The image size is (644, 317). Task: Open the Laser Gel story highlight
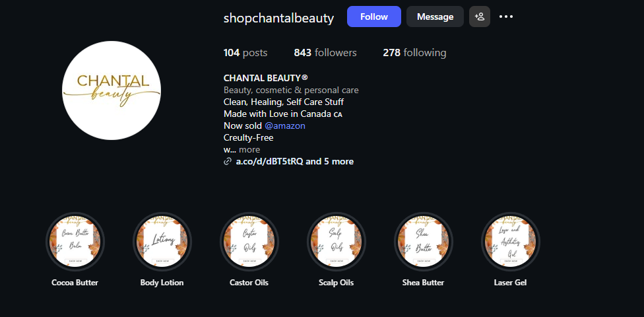510,242
